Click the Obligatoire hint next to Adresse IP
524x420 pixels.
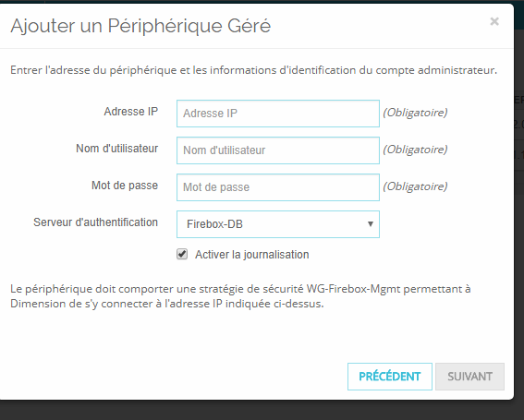(x=415, y=113)
